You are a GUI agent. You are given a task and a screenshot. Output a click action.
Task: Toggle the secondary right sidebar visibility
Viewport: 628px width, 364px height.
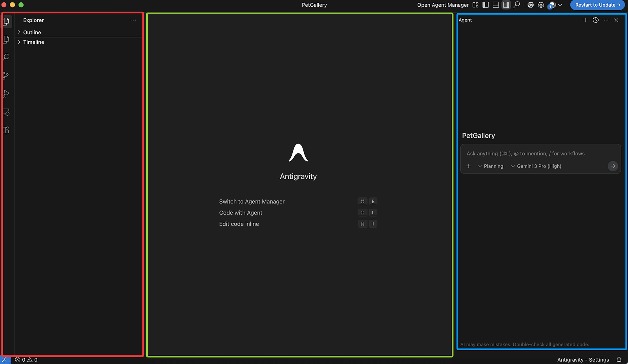tap(506, 5)
